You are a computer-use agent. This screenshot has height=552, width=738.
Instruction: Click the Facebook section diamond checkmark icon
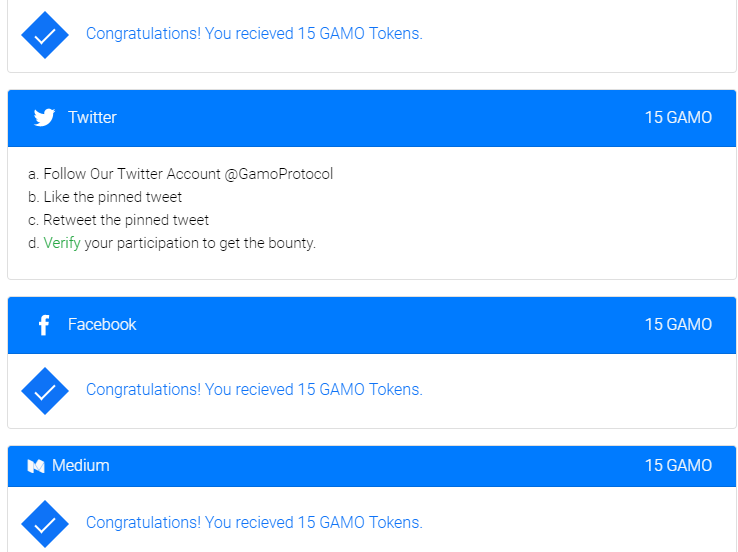(x=44, y=390)
